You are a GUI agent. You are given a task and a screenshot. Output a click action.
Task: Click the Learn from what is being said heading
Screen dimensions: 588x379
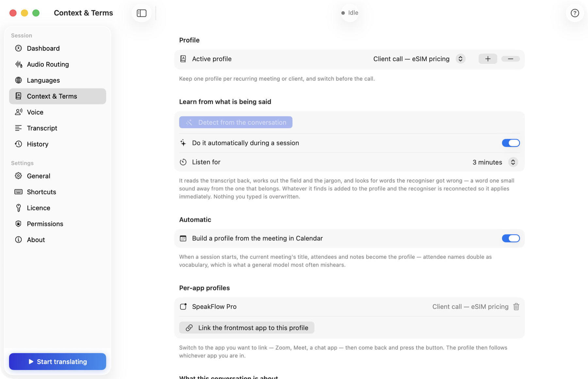point(225,102)
